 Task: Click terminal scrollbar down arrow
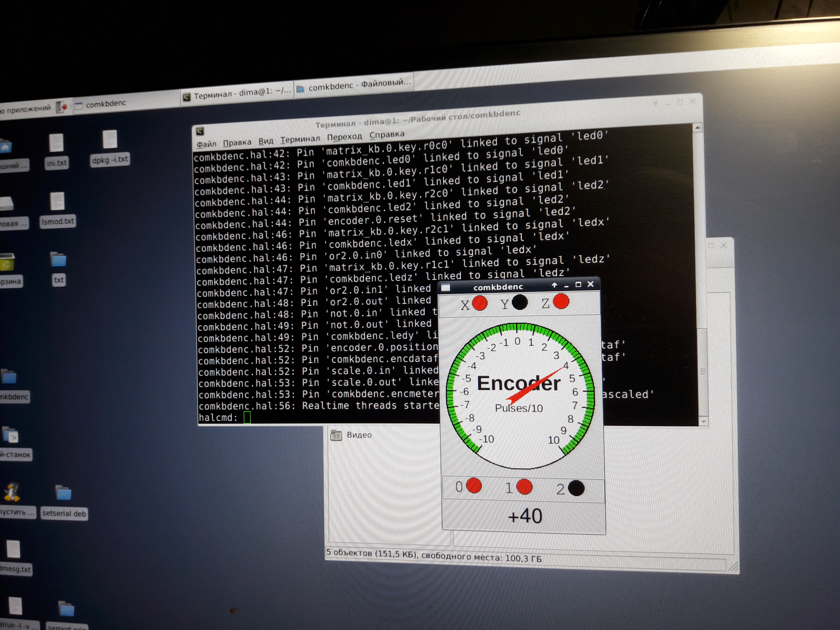[x=703, y=421]
